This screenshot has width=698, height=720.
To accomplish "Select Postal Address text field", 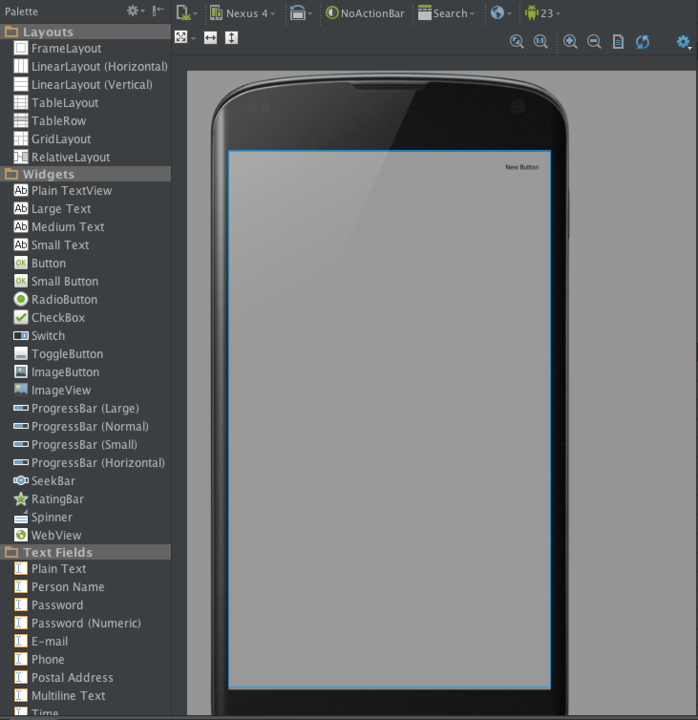I will point(85,677).
